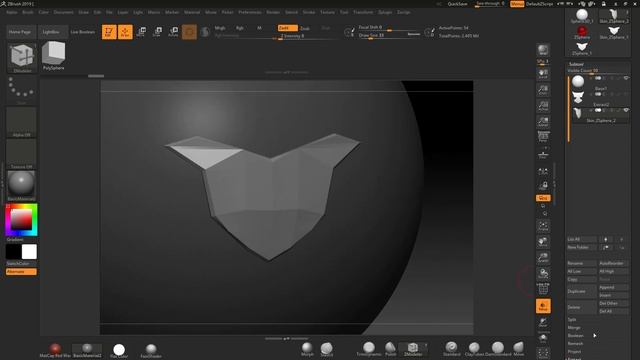Click the Duplicate subtool button

[x=582, y=291]
